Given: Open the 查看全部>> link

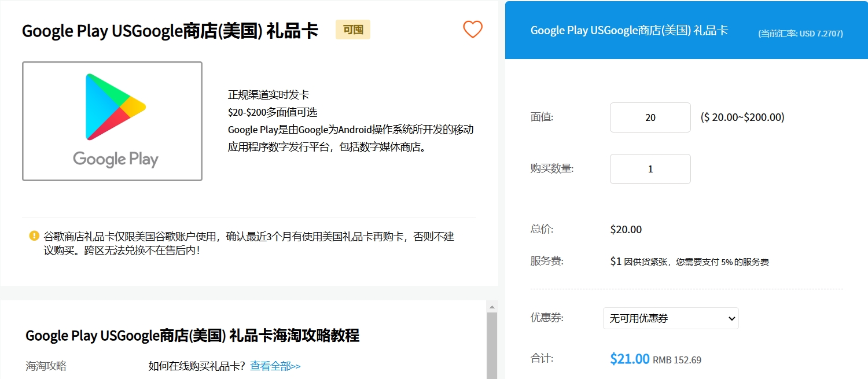Looking at the screenshot, I should pos(275,366).
